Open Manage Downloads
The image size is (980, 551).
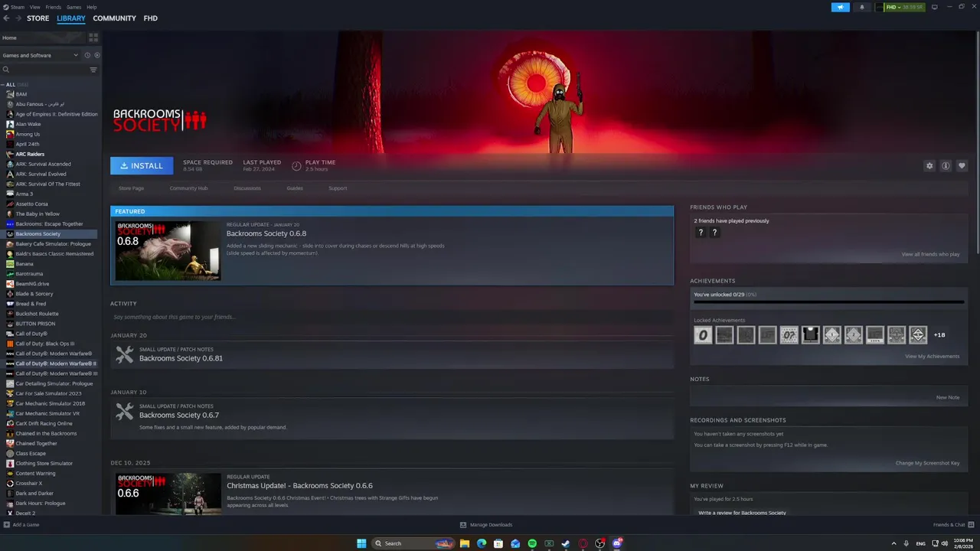[x=486, y=525]
